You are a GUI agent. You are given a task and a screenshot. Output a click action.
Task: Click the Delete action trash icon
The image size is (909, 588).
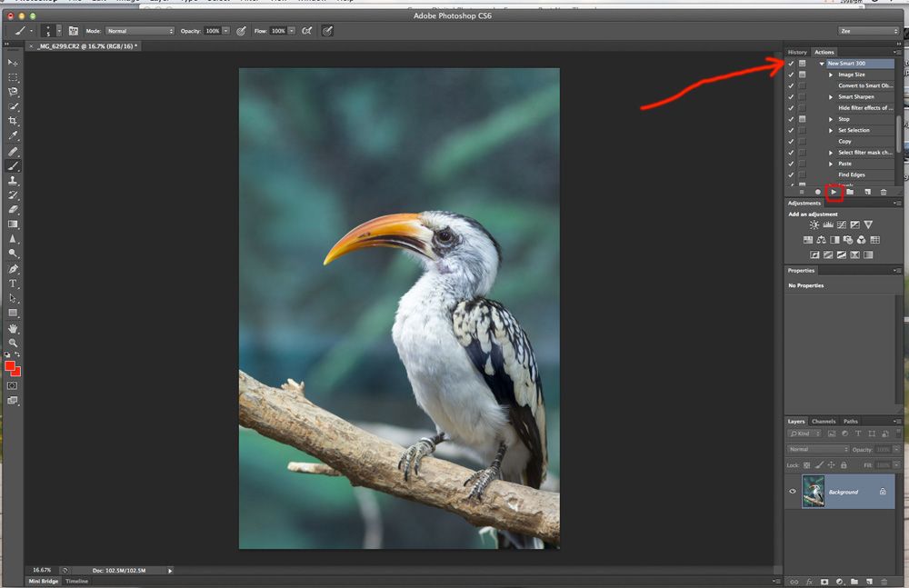(x=884, y=192)
